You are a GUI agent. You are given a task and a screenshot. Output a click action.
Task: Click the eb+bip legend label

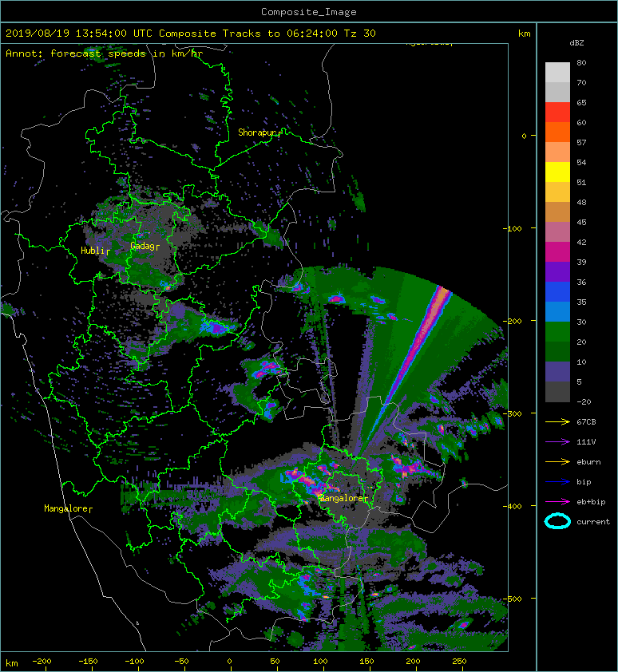[x=591, y=502]
